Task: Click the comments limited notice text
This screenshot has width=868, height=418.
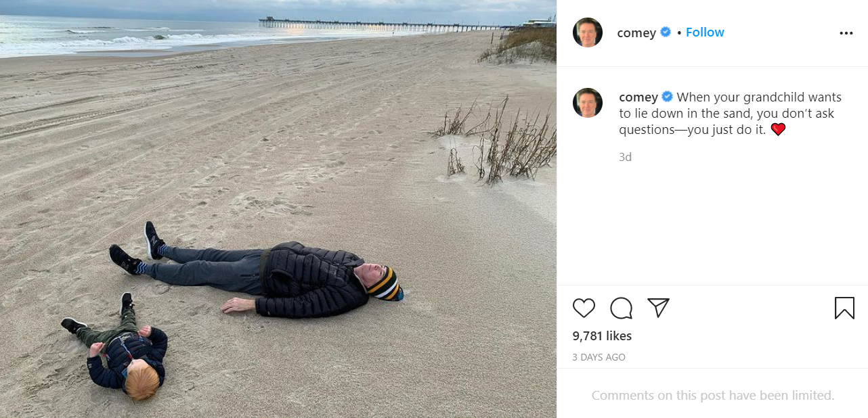Action: point(713,395)
